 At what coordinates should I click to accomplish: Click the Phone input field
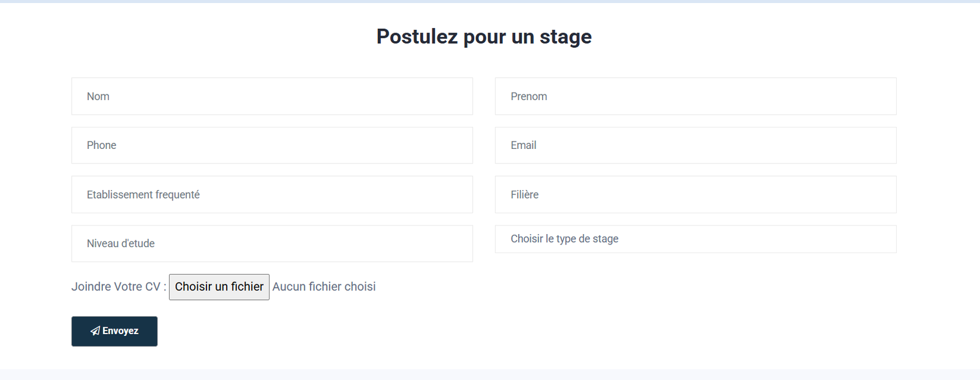point(272,145)
